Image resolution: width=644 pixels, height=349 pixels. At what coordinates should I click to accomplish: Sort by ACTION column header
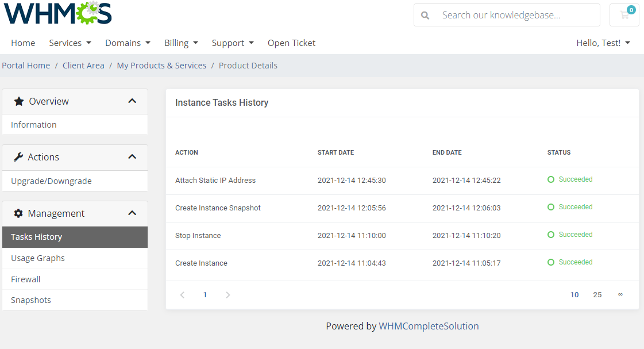[187, 152]
